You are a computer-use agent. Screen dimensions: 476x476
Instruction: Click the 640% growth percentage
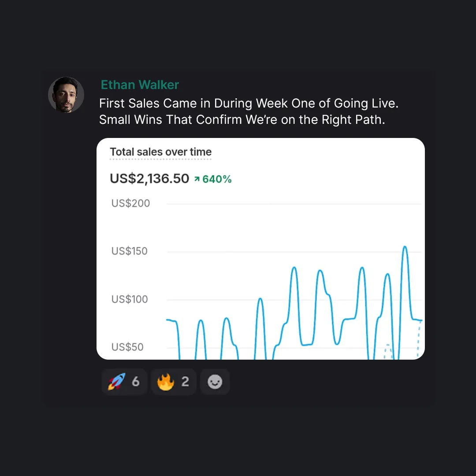(x=217, y=179)
